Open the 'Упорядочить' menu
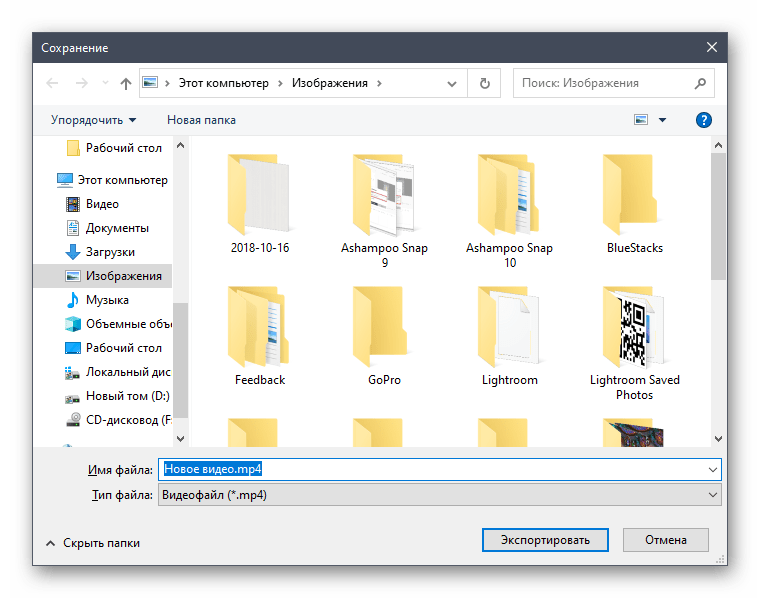760x598 pixels. [x=94, y=120]
